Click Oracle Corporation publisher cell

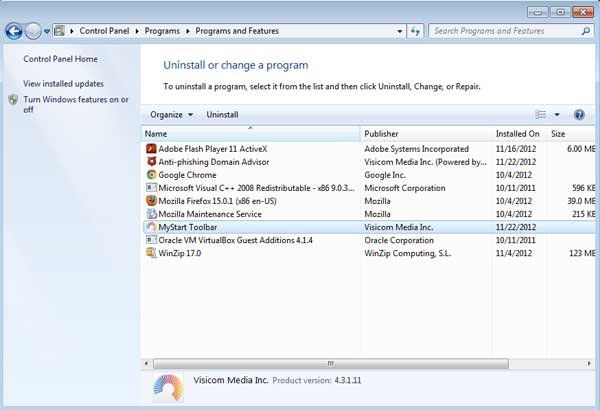pyautogui.click(x=399, y=240)
